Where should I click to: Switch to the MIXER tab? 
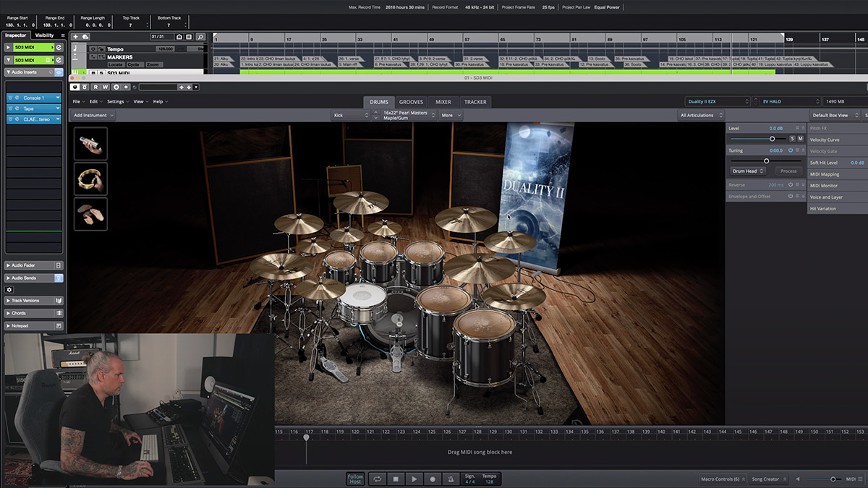pos(443,102)
